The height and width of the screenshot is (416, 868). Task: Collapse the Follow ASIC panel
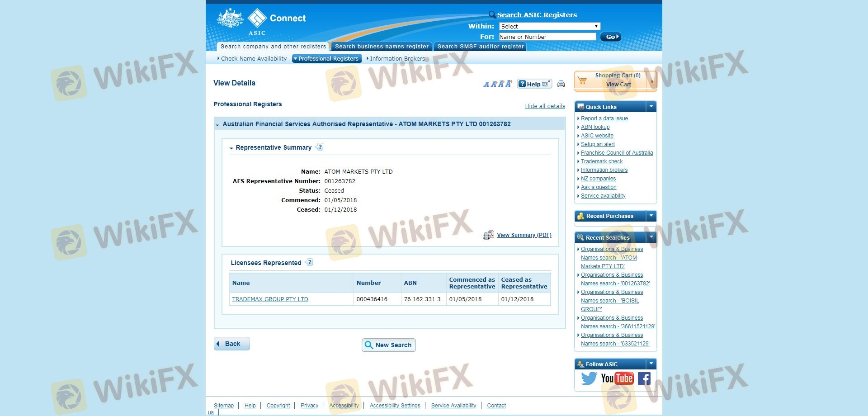(x=651, y=364)
